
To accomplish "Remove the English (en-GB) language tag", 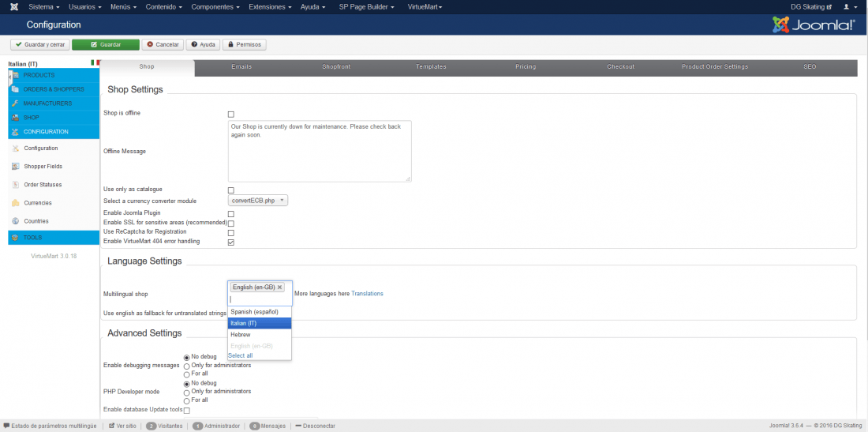I will 279,287.
